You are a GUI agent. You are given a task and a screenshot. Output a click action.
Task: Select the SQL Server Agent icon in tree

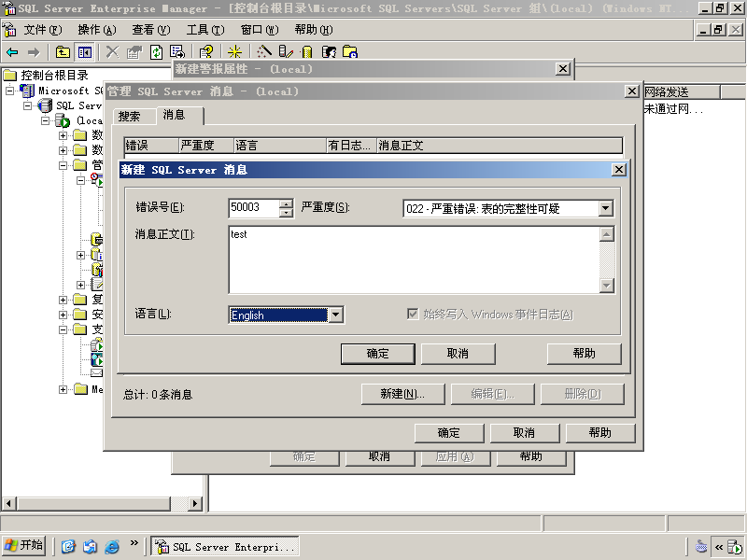pos(97,180)
